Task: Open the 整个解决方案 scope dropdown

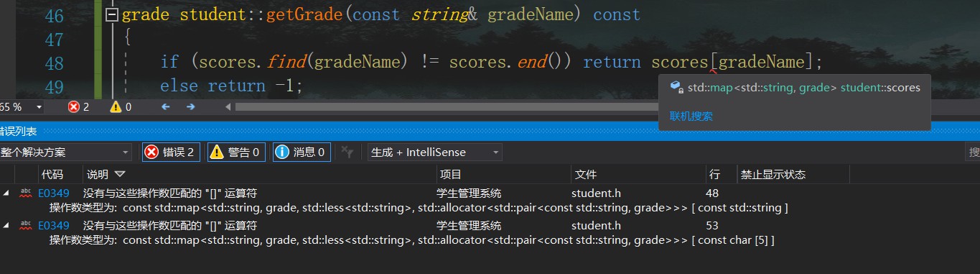Action: click(x=65, y=152)
